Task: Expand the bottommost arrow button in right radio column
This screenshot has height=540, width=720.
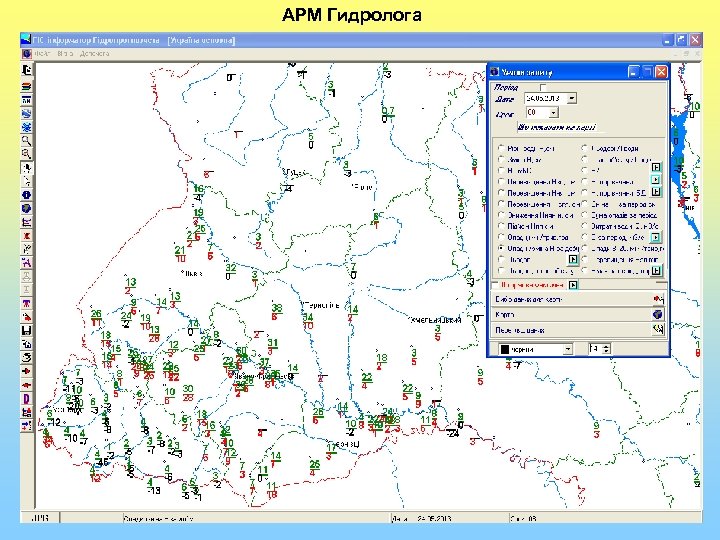Action: pos(656,271)
